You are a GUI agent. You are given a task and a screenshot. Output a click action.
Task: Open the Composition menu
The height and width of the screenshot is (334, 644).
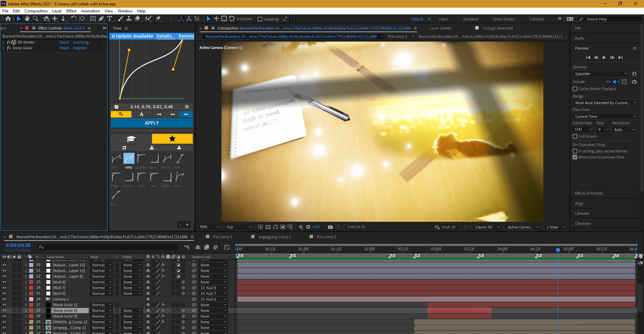tap(36, 11)
